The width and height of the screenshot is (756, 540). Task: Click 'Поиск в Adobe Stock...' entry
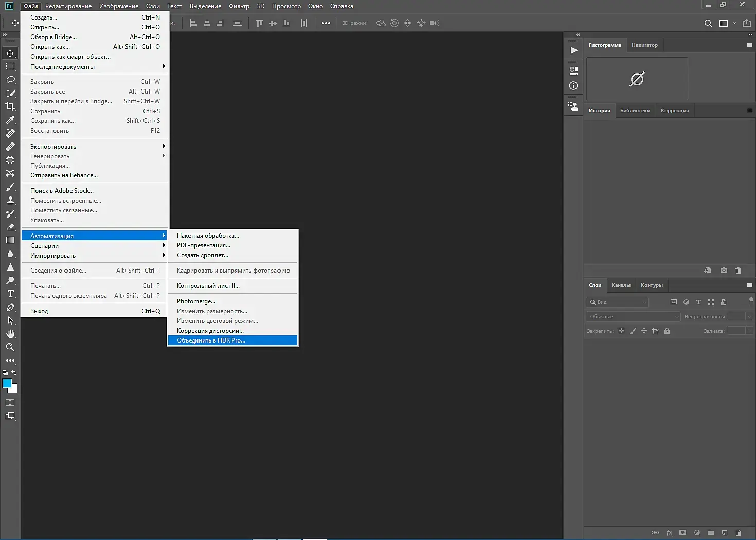(95, 191)
